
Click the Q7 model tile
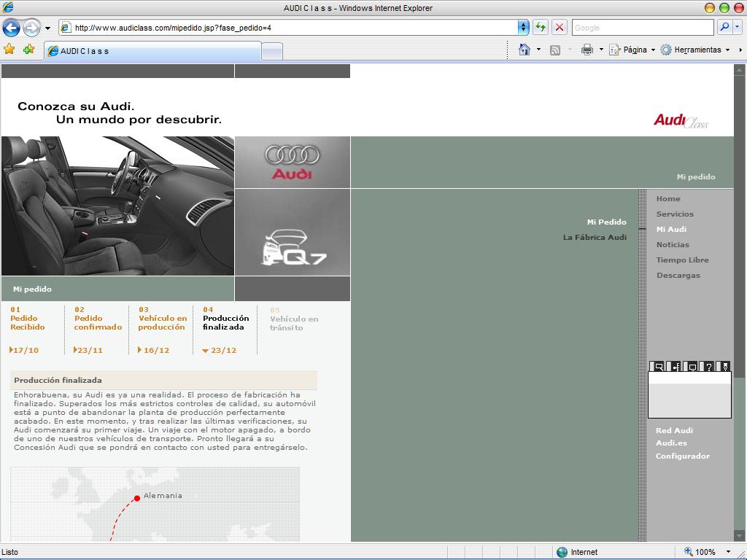tap(292, 233)
